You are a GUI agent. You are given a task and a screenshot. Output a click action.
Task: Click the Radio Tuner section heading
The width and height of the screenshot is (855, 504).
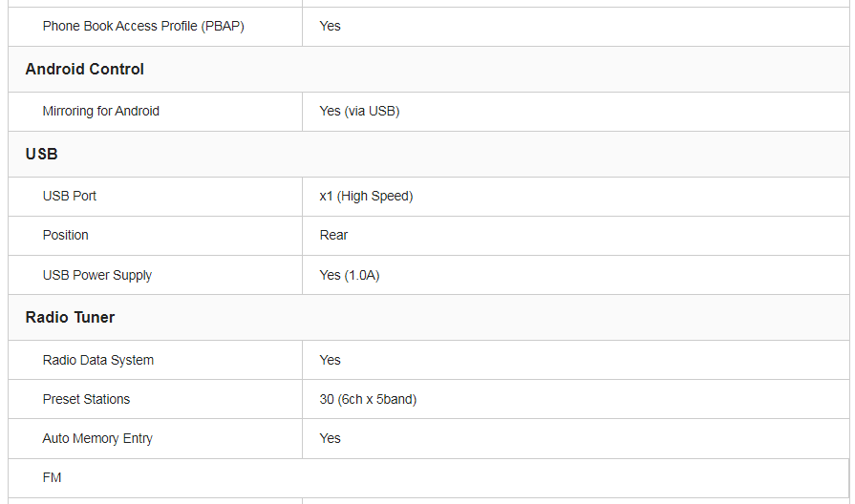(70, 317)
